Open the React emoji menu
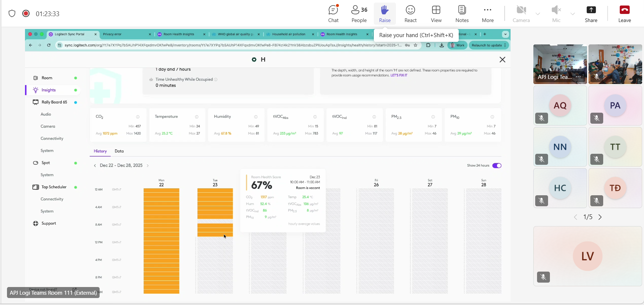 (410, 14)
